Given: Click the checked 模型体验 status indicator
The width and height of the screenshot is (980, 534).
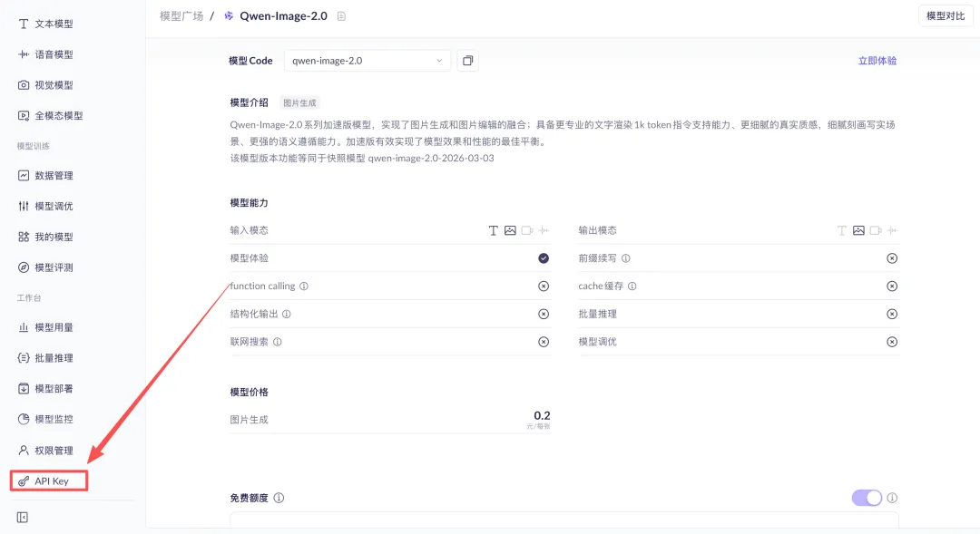Looking at the screenshot, I should 544,258.
